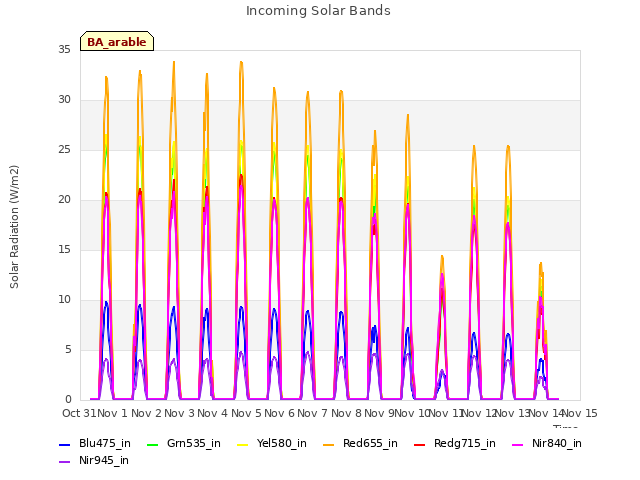Click the magenta Nir840_in legend swatch
The width and height of the screenshot is (640, 480).
click(518, 444)
